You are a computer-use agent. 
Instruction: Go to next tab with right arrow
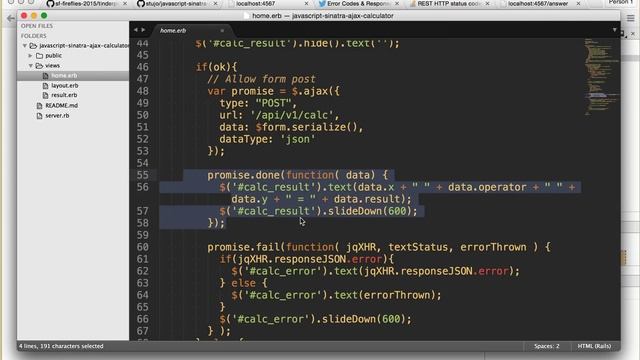tap(143, 30)
